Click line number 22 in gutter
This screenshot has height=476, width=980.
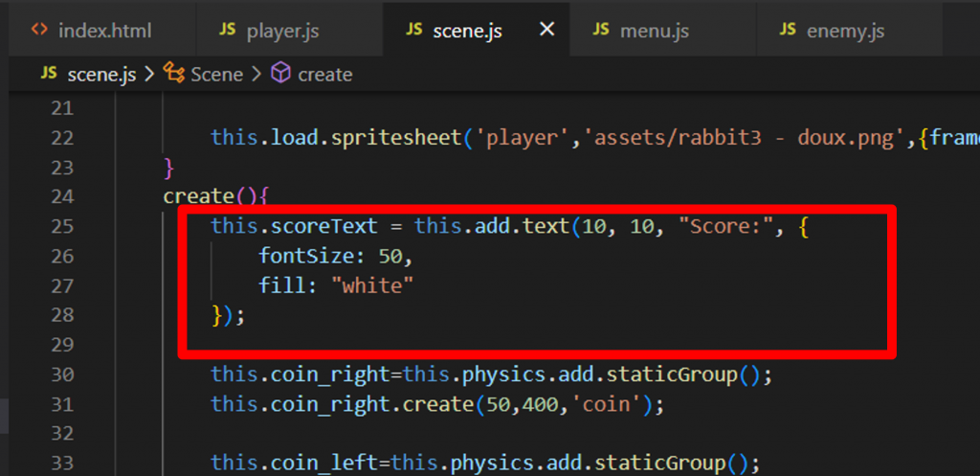[x=62, y=138]
